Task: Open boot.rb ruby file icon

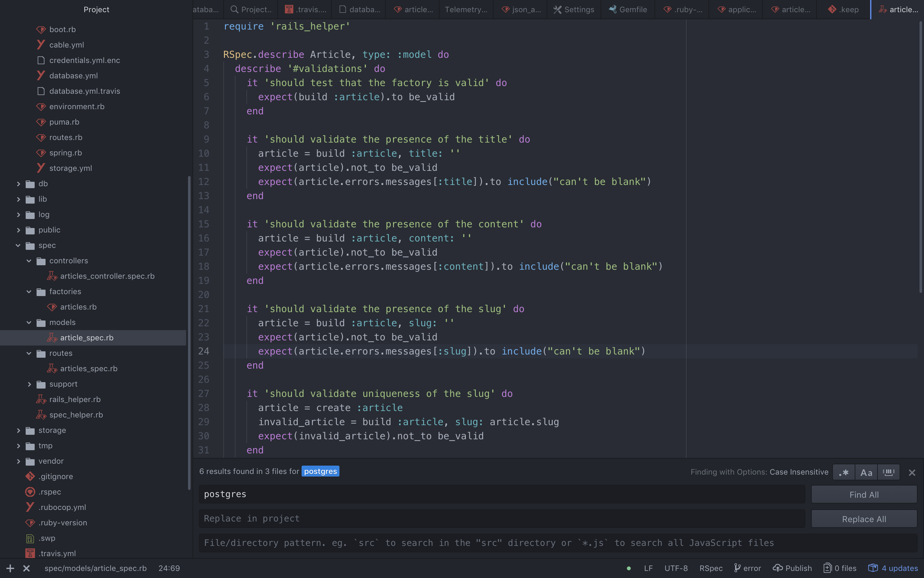Action: tap(41, 30)
